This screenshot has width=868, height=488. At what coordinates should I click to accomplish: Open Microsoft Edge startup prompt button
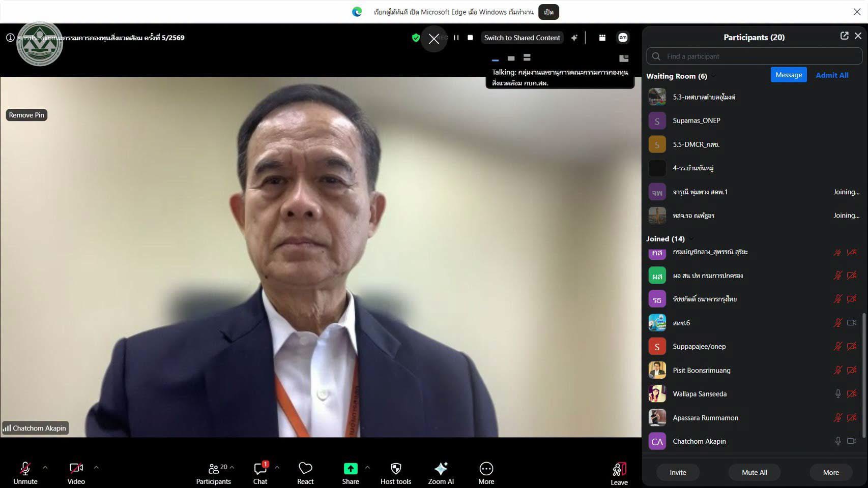548,12
